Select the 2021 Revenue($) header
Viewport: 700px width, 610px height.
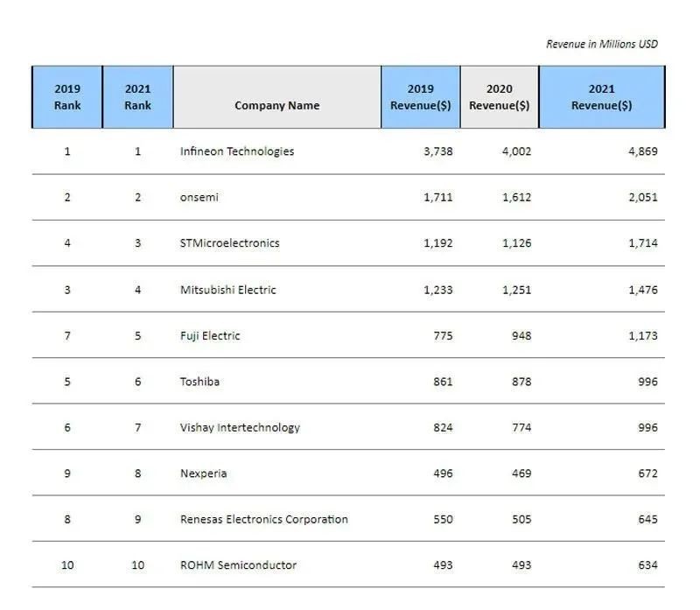coord(601,97)
